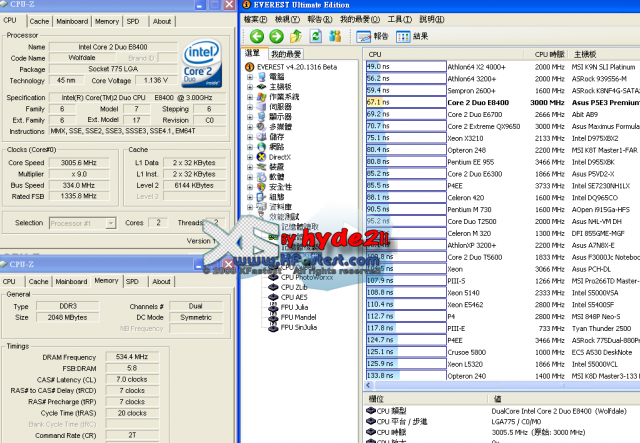Expand the 多媒體 tree node
The width and height of the screenshot is (640, 443).
pos(250,127)
